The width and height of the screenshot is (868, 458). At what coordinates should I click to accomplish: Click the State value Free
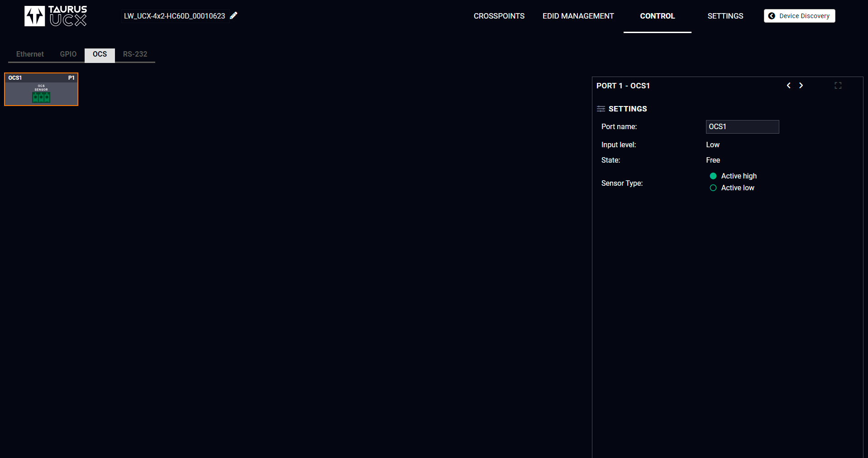713,160
